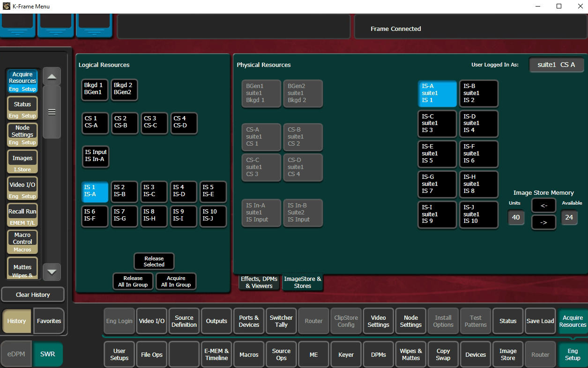Open Video I/O history entry
588x368 pixels.
click(22, 188)
